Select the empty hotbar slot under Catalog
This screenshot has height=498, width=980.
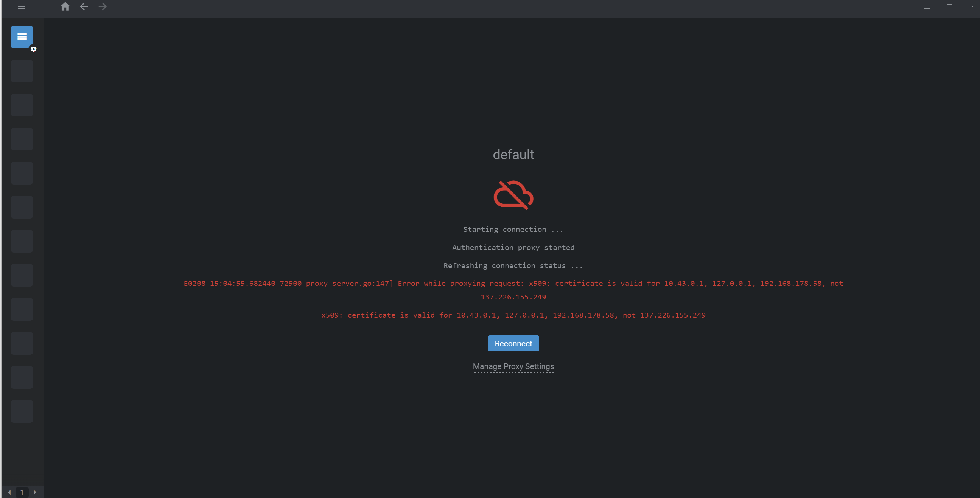coord(22,71)
